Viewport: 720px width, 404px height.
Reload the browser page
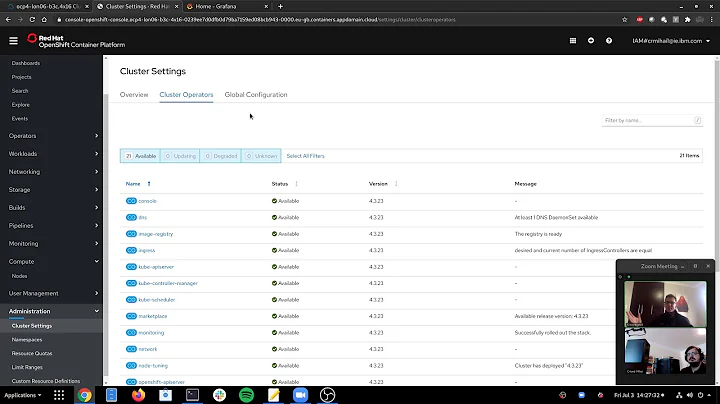point(32,20)
